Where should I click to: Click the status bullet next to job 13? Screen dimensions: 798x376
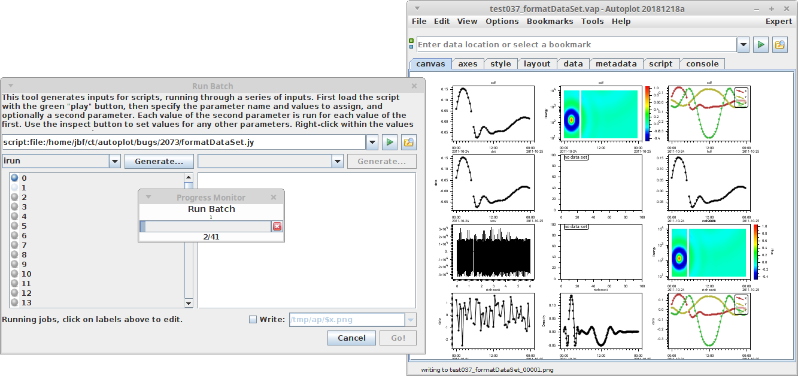pos(15,303)
